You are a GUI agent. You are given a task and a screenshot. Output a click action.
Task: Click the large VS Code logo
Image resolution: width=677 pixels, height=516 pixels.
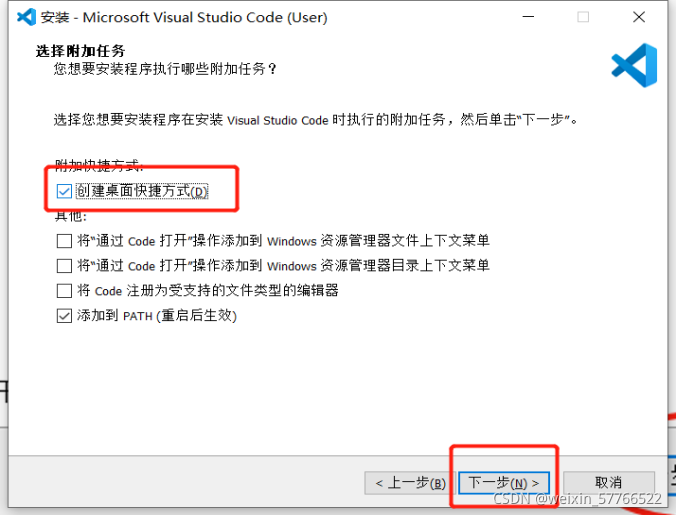click(x=634, y=65)
